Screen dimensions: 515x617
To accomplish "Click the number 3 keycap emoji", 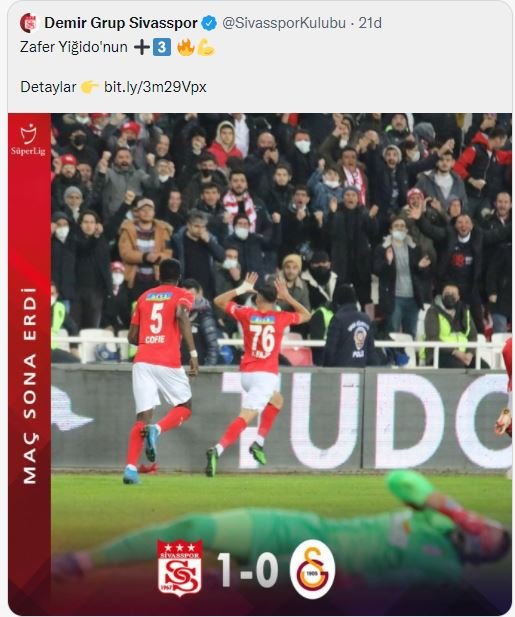I will click(162, 48).
